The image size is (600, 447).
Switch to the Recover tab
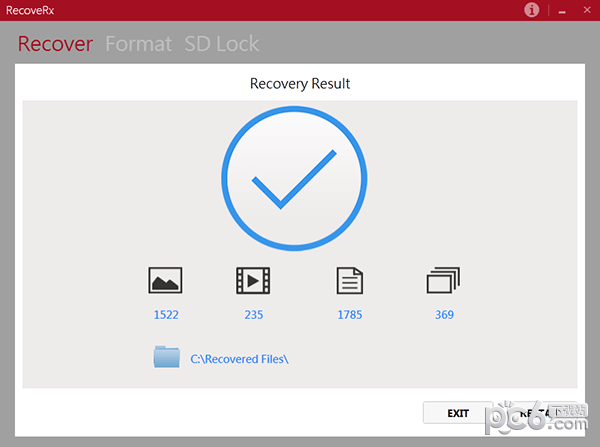pyautogui.click(x=55, y=44)
